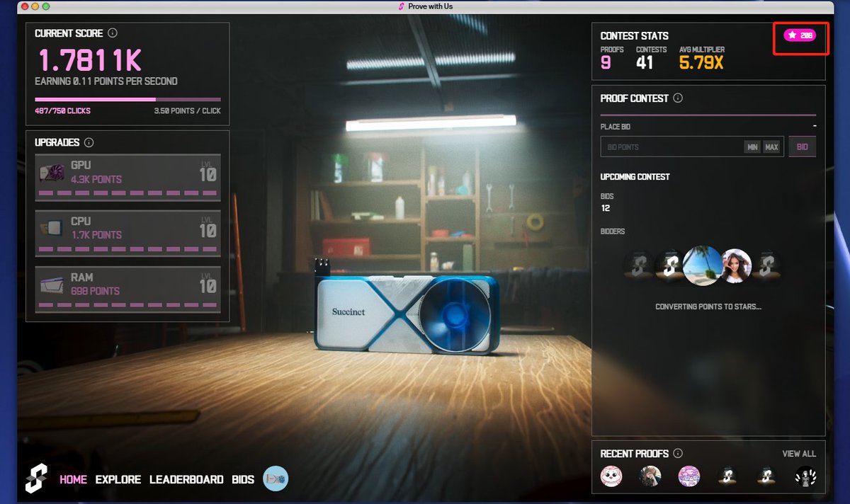The width and height of the screenshot is (850, 504).
Task: Open the purple cloud avatar in Recent Proofs
Action: point(688,476)
